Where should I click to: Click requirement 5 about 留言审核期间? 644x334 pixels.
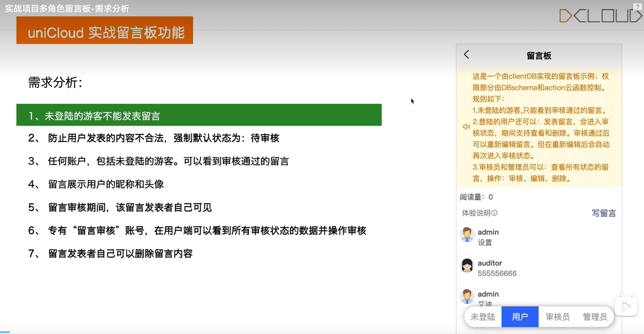(120, 207)
